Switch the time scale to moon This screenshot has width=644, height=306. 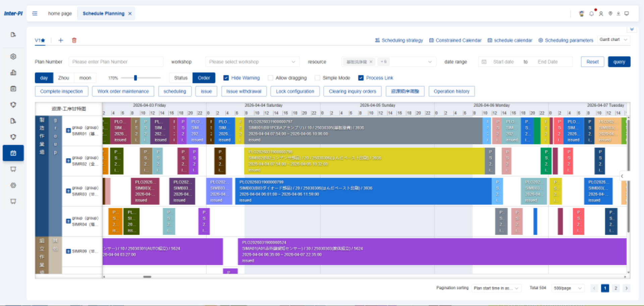point(85,78)
